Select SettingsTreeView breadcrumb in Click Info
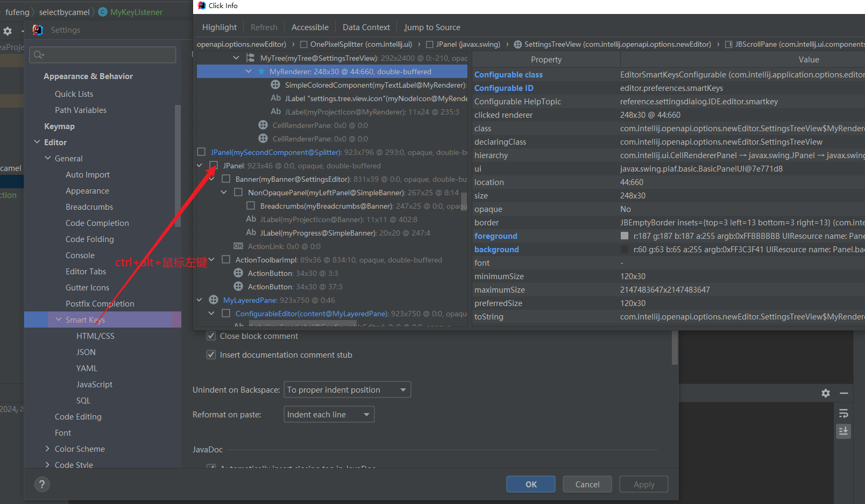This screenshot has width=865, height=504. [612, 44]
